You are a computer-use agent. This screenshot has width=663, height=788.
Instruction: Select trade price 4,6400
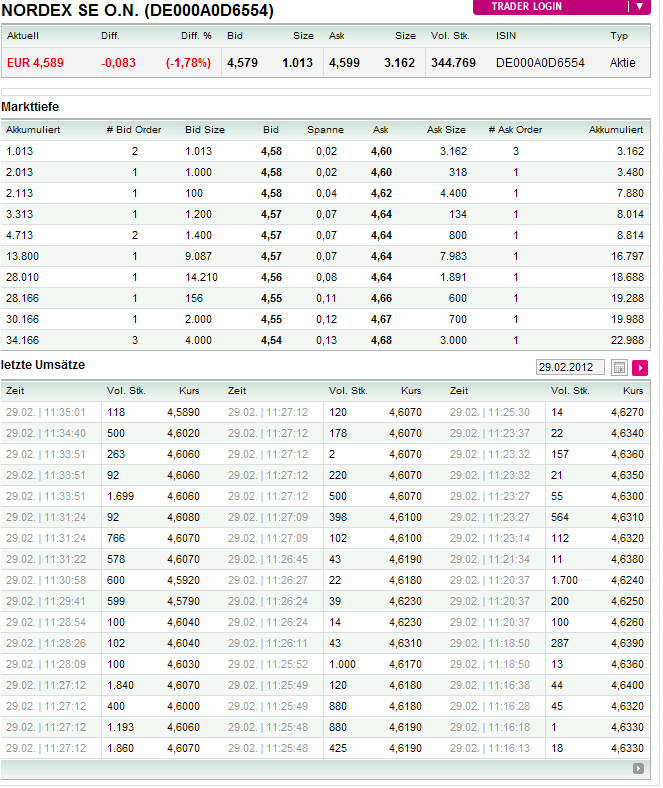pyautogui.click(x=627, y=685)
